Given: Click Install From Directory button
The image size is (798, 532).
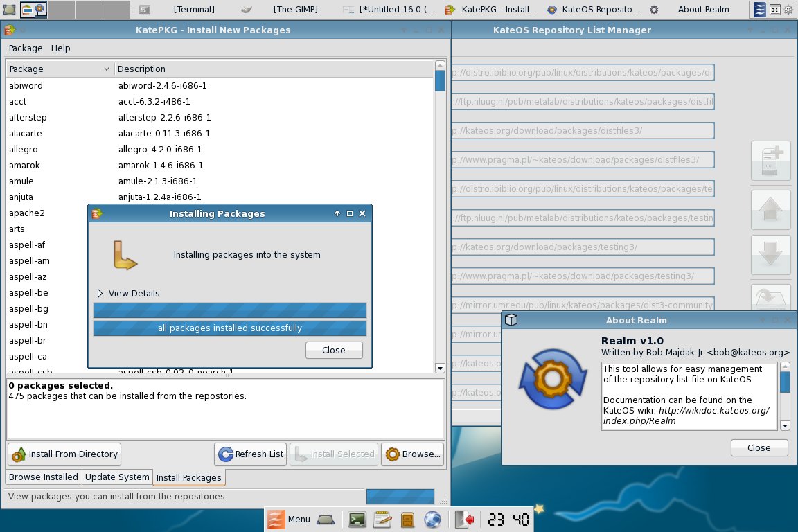Looking at the screenshot, I should [x=64, y=454].
